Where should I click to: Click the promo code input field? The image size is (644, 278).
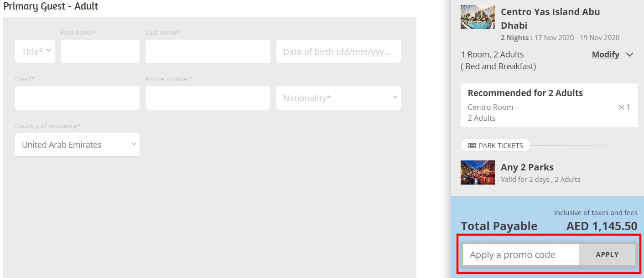(521, 255)
